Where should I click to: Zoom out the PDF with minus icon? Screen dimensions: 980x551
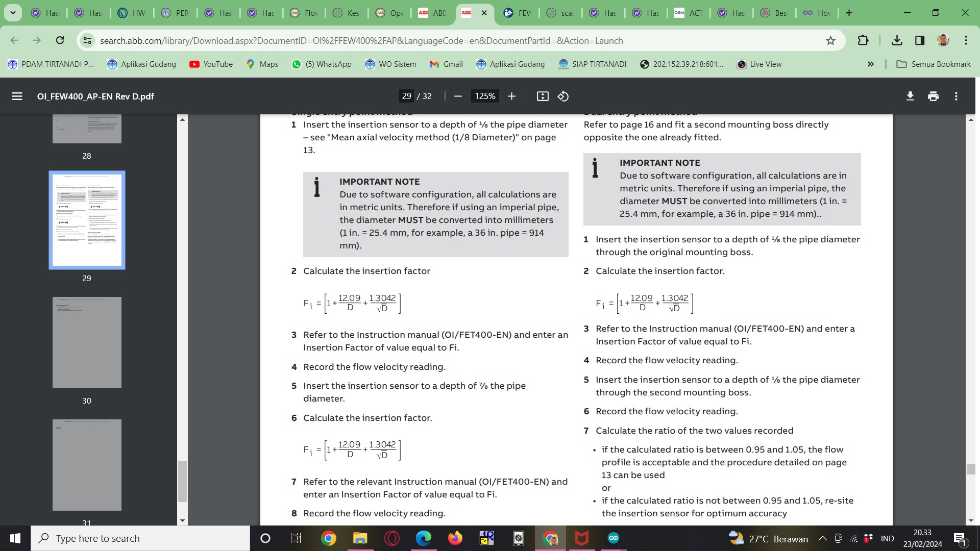coord(458,96)
